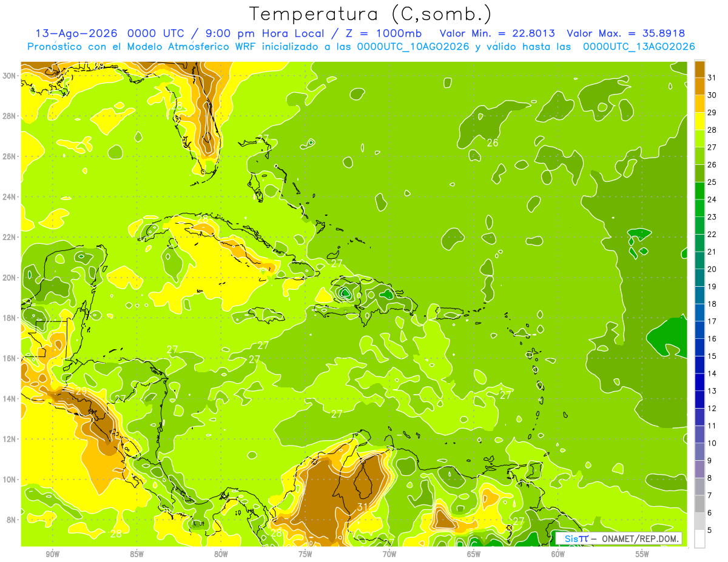Click 'Modelo Atmósferico WRF' in the subtitle

[178, 47]
